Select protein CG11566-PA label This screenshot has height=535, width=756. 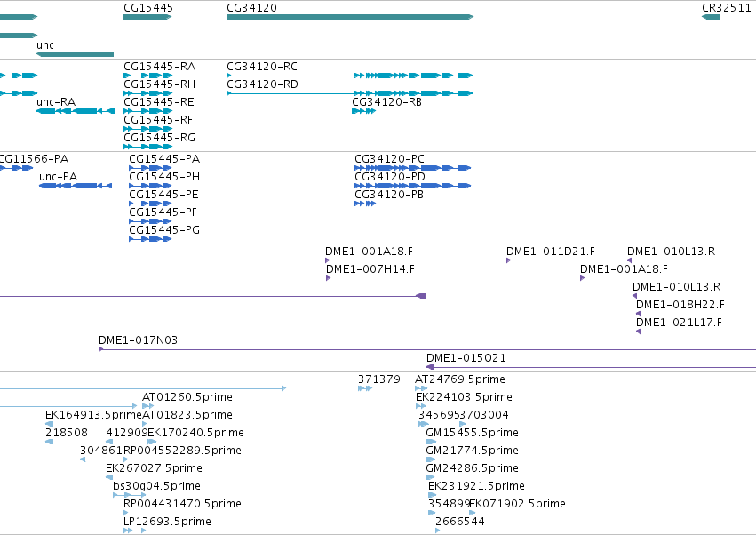point(33,159)
